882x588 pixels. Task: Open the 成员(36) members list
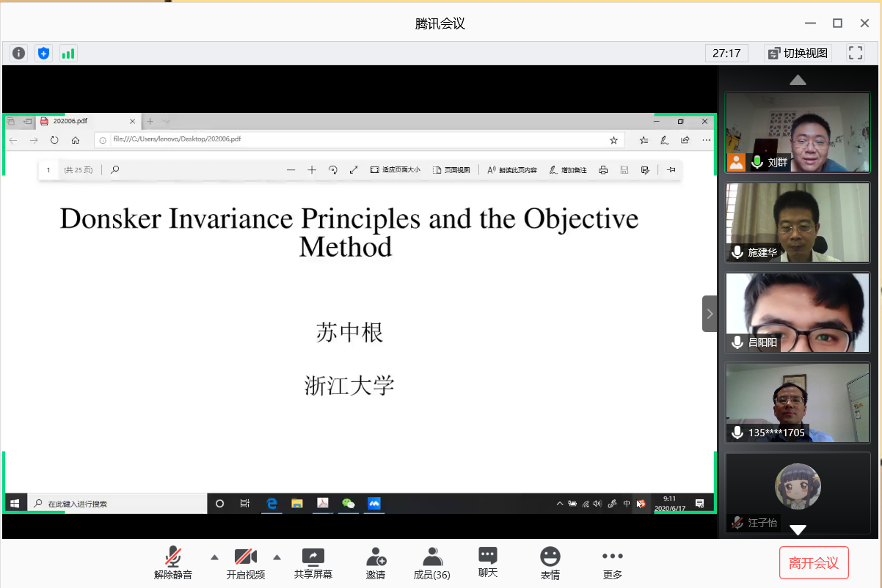coord(432,563)
